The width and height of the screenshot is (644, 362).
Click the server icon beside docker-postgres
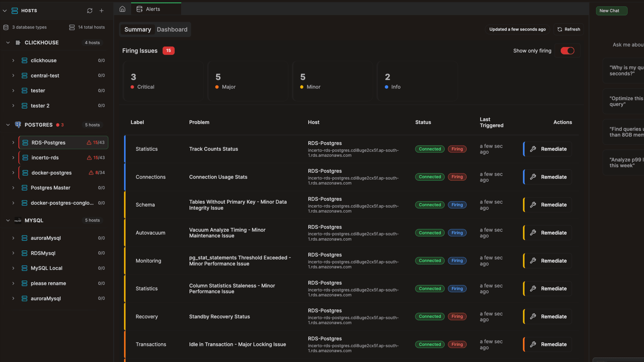[25, 173]
